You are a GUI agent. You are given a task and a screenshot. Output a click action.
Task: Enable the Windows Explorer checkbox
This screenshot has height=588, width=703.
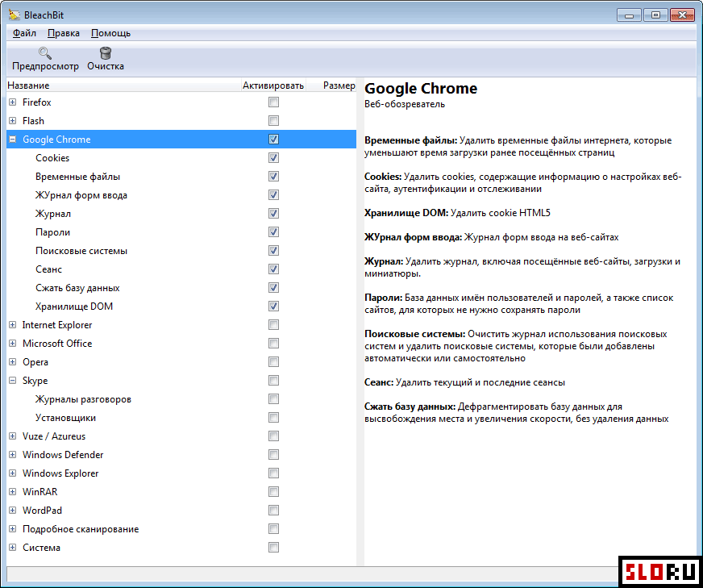[273, 473]
